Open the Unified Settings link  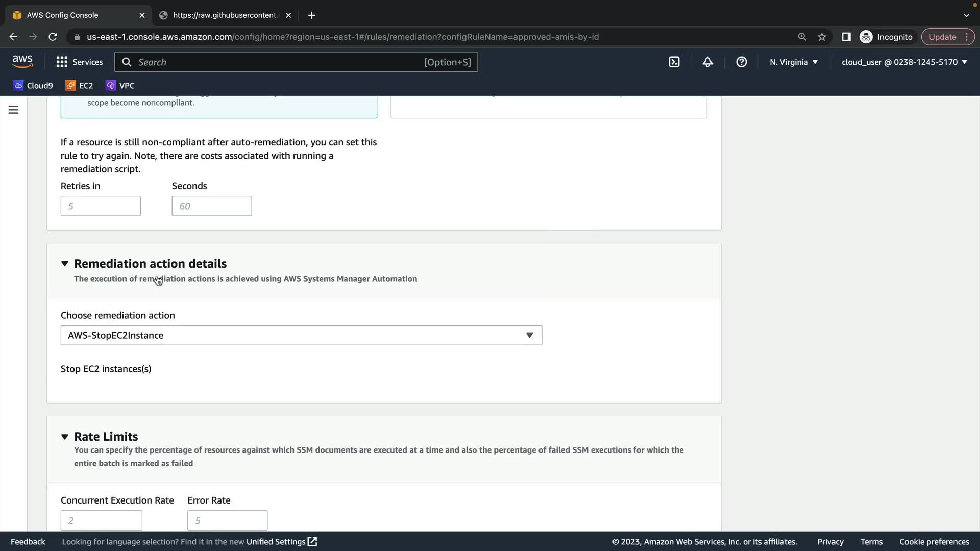pos(281,541)
